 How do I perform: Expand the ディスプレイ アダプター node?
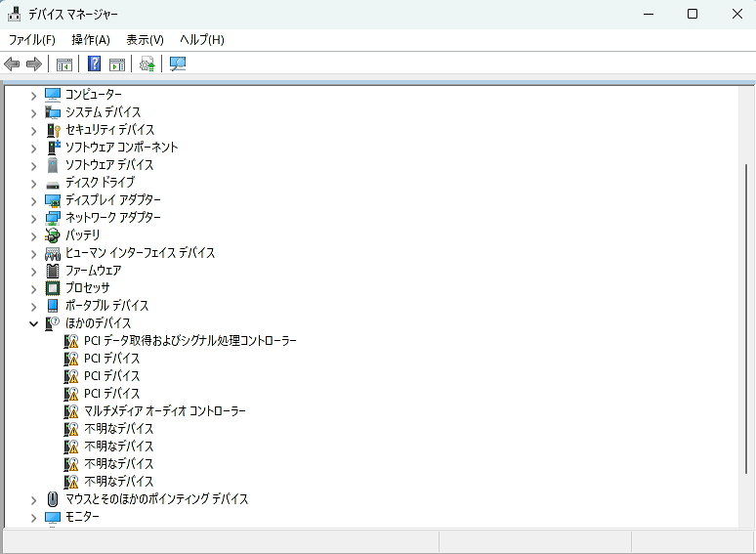coord(33,201)
